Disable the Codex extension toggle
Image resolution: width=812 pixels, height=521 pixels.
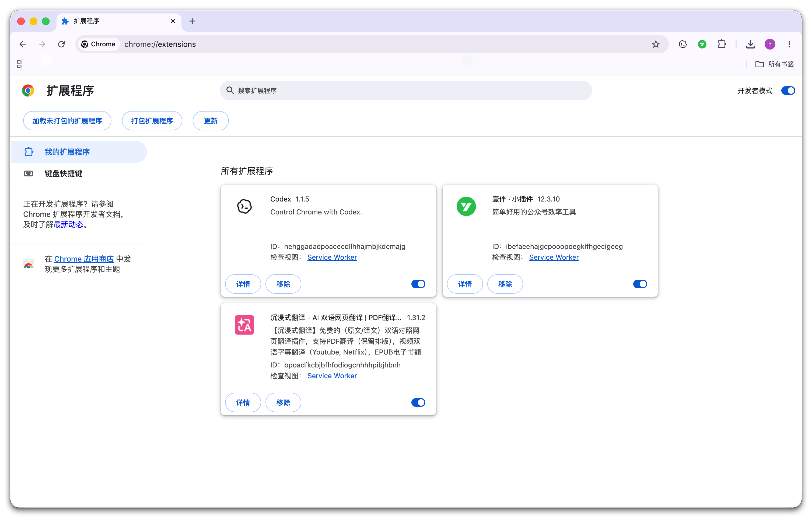[418, 284]
